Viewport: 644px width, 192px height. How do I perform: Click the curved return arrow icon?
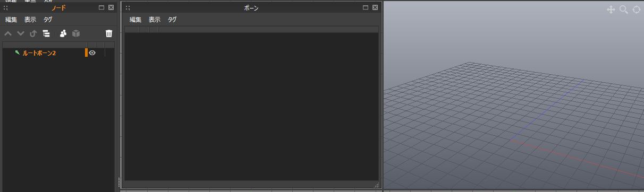[x=33, y=33]
